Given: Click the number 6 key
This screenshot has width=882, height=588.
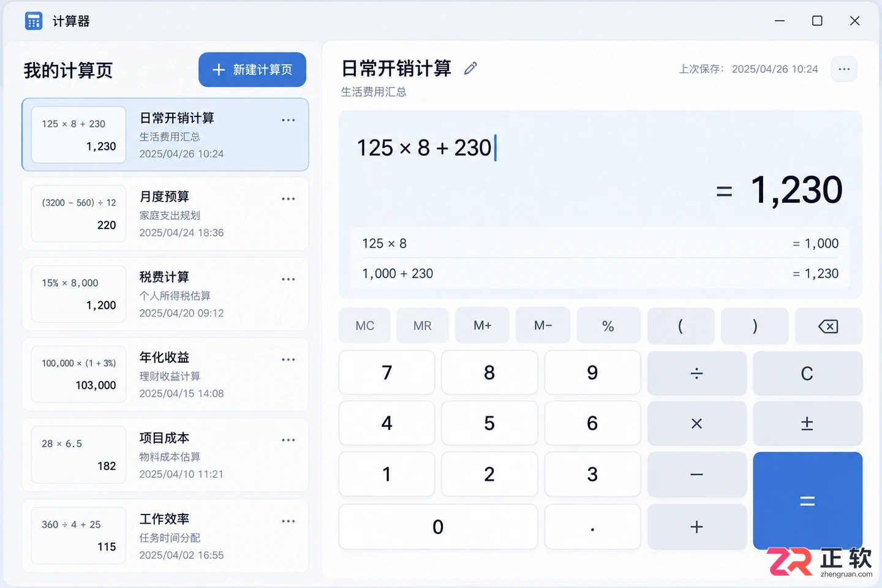Looking at the screenshot, I should 592,423.
